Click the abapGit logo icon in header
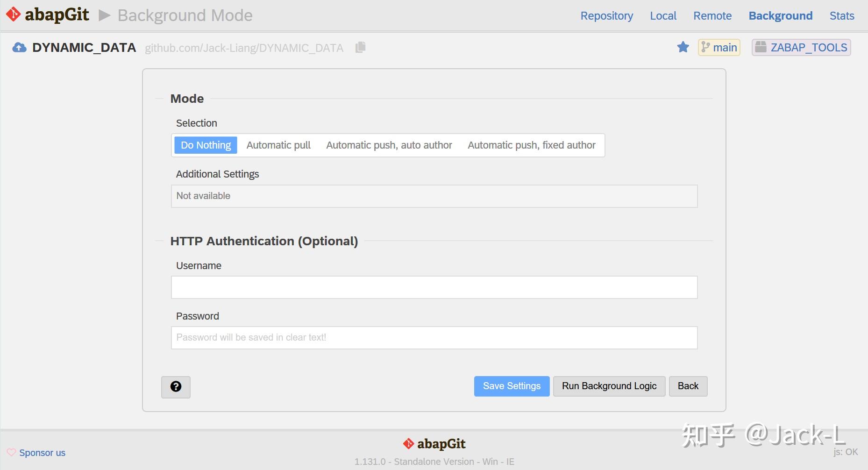The image size is (868, 470). 14,14
